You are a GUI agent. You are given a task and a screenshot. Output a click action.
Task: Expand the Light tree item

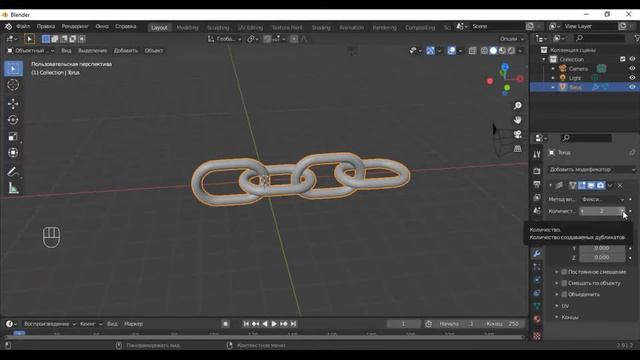pyautogui.click(x=553, y=78)
